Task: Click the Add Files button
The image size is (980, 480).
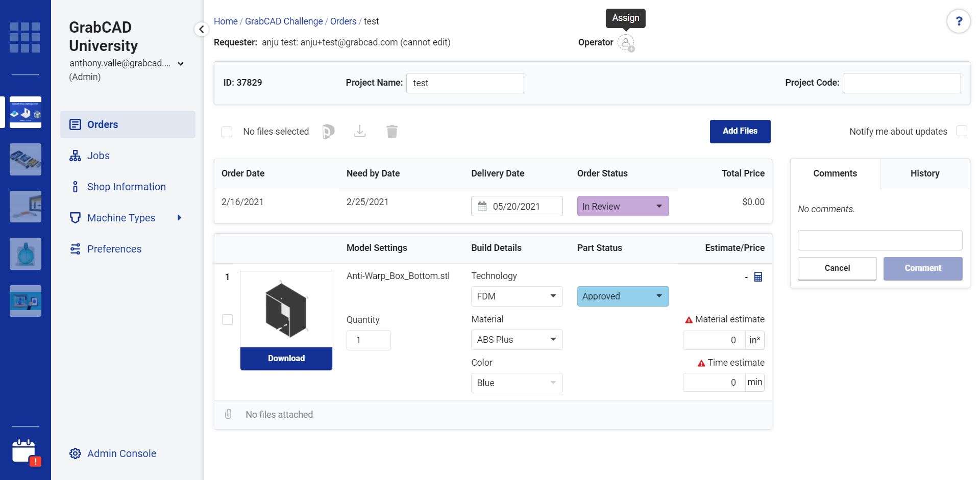Action: pos(740,131)
